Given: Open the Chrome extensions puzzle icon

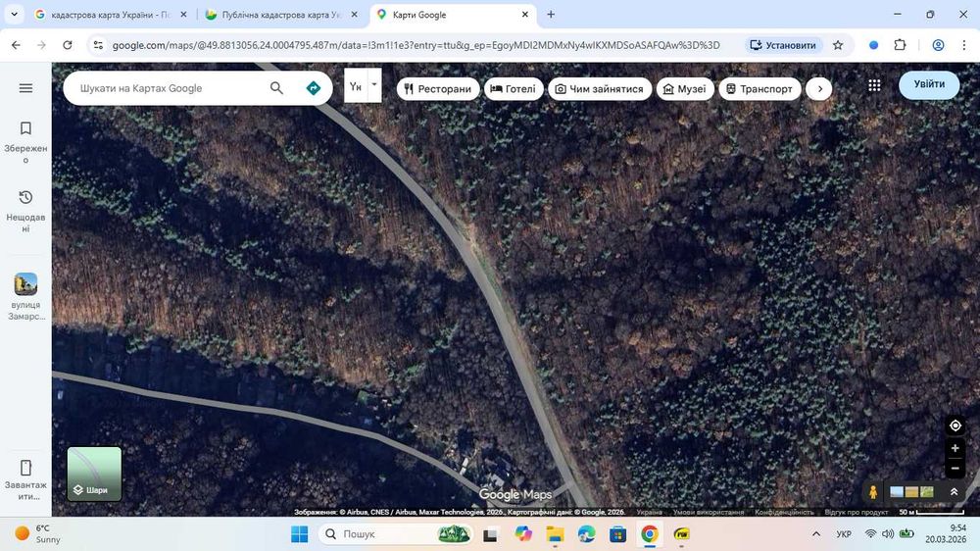Looking at the screenshot, I should click(x=900, y=45).
